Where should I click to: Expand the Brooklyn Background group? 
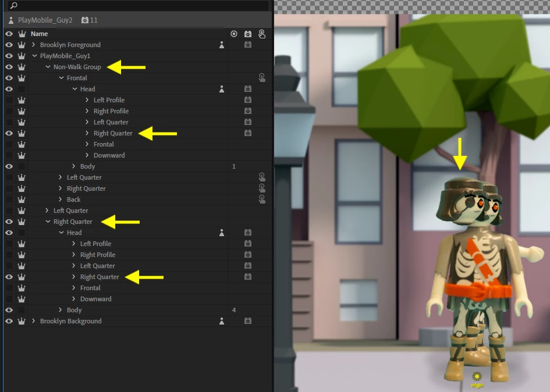[34, 321]
